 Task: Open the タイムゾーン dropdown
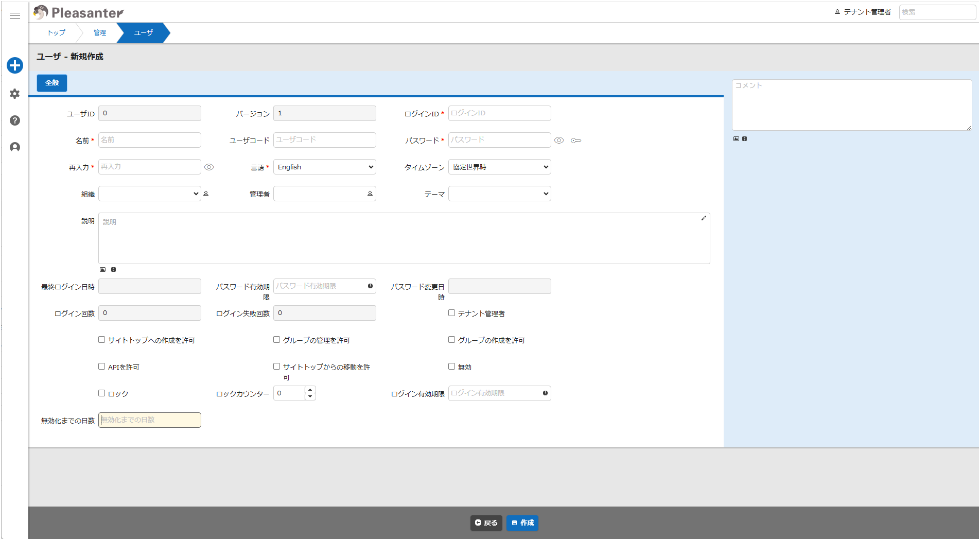500,167
